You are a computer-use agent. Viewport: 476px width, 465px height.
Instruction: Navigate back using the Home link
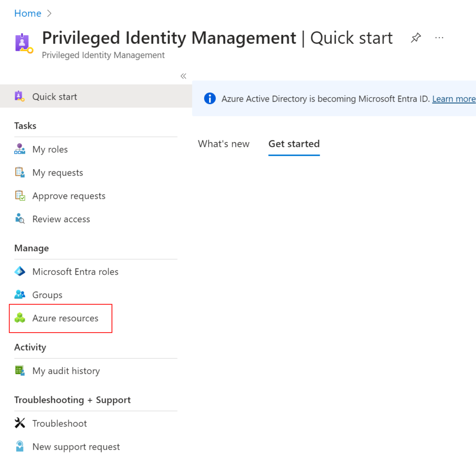[x=27, y=13]
